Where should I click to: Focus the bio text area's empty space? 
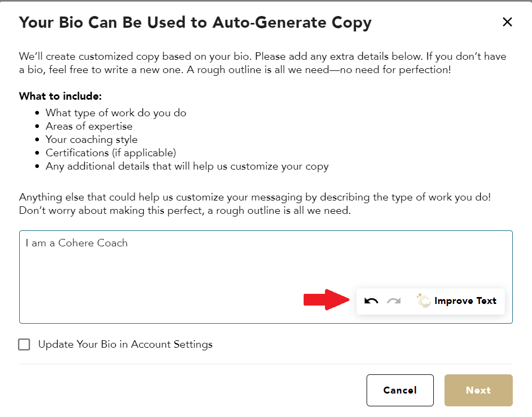[x=187, y=283]
